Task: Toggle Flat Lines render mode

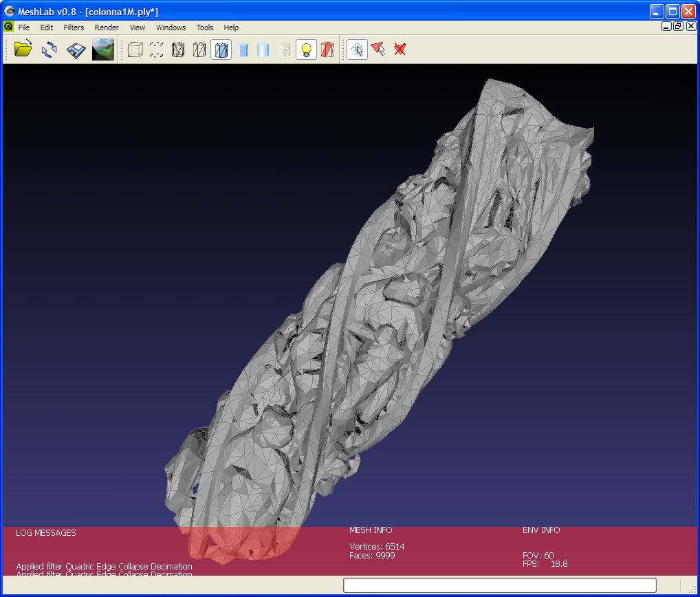Action: 221,50
